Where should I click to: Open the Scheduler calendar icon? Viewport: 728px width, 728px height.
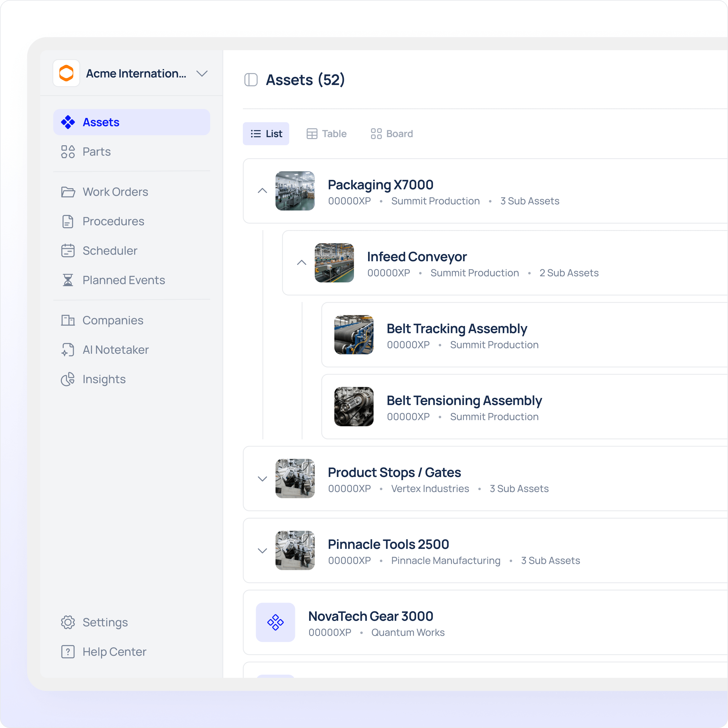click(x=68, y=251)
